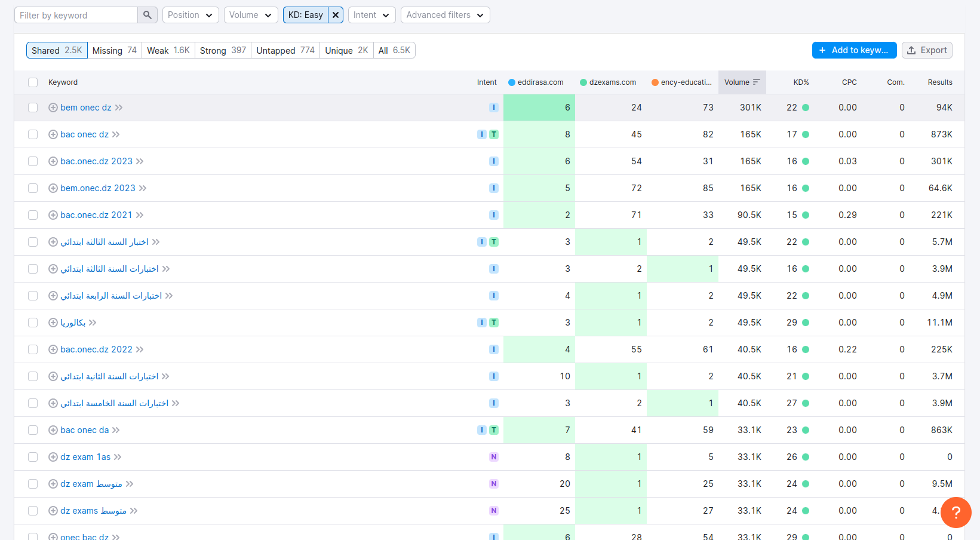Click the plus icon beside 'dz exam 1as'
980x540 pixels.
pos(53,457)
